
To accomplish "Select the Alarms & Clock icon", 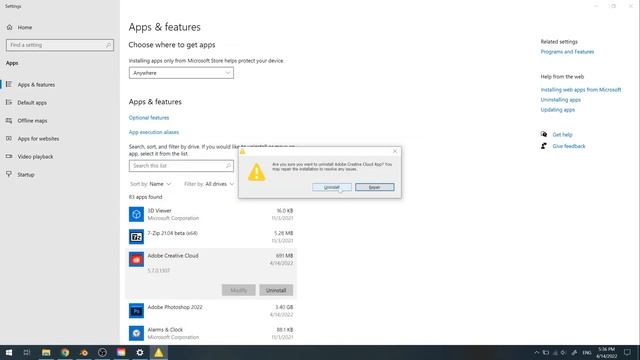I will 136,333.
